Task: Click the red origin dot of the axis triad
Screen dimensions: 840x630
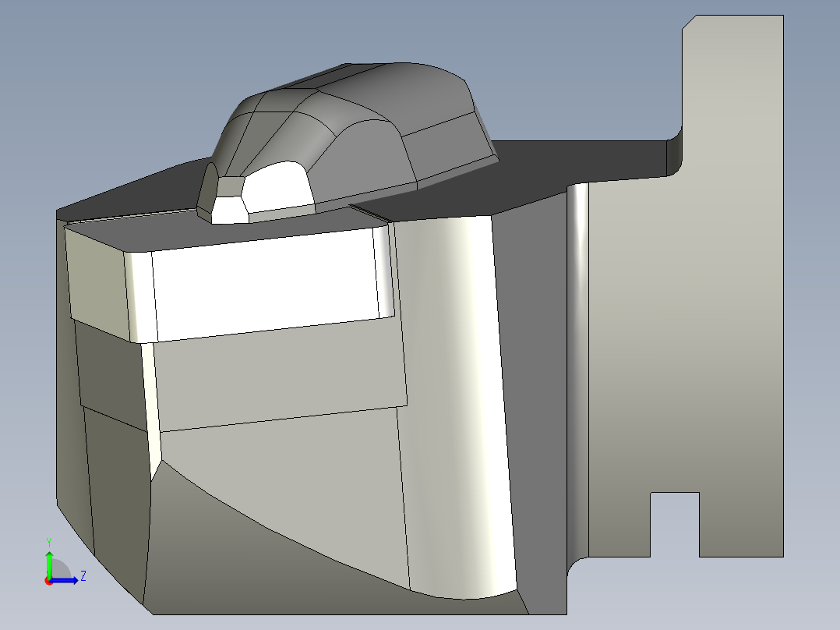Action: 48,581
